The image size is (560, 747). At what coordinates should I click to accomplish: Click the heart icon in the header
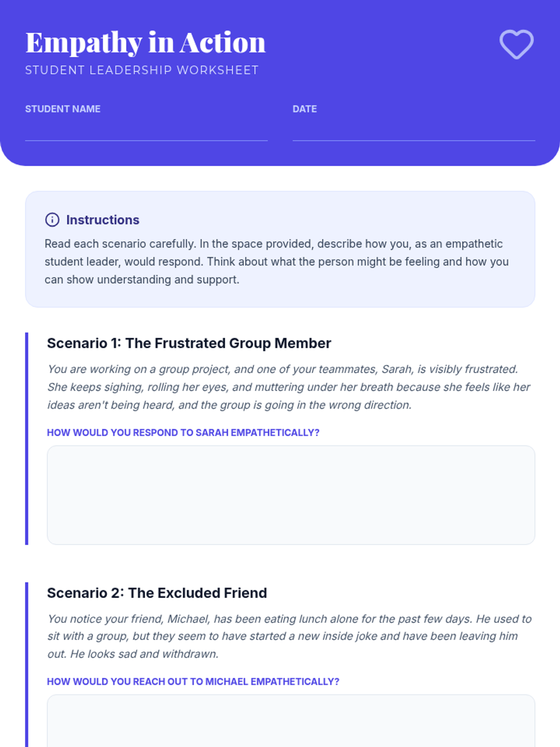[x=516, y=44]
